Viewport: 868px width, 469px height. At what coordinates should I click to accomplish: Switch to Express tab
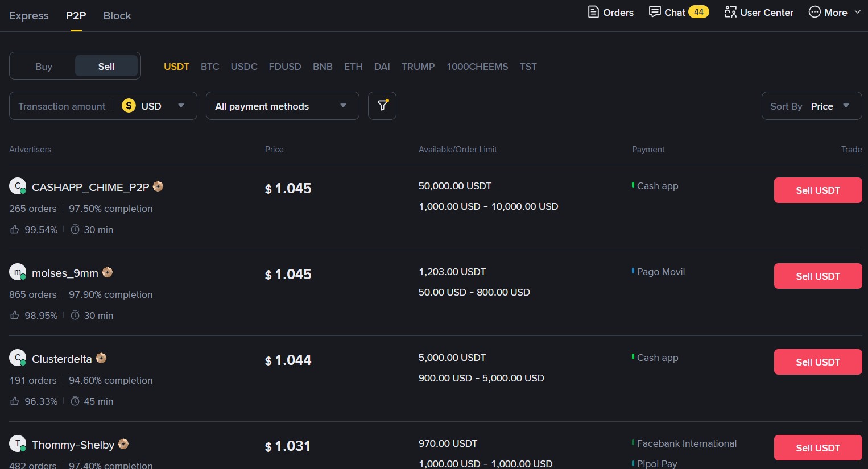(29, 16)
